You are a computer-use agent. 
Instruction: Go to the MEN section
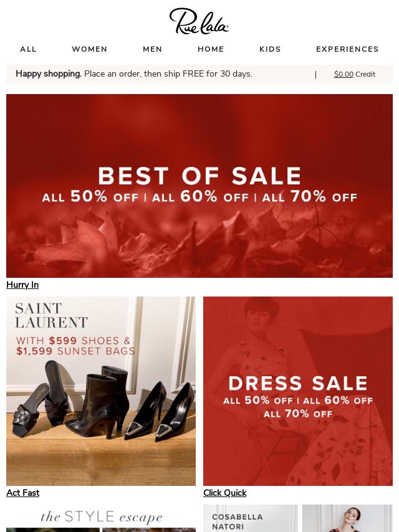153,49
